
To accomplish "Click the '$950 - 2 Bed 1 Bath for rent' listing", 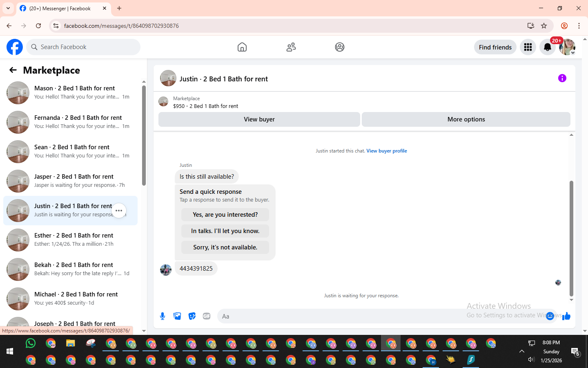I will tap(205, 106).
